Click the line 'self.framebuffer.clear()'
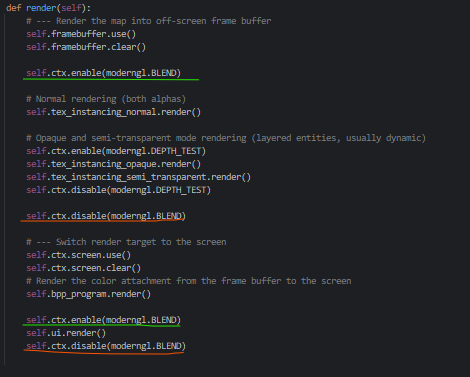470x377 pixels. [x=86, y=47]
